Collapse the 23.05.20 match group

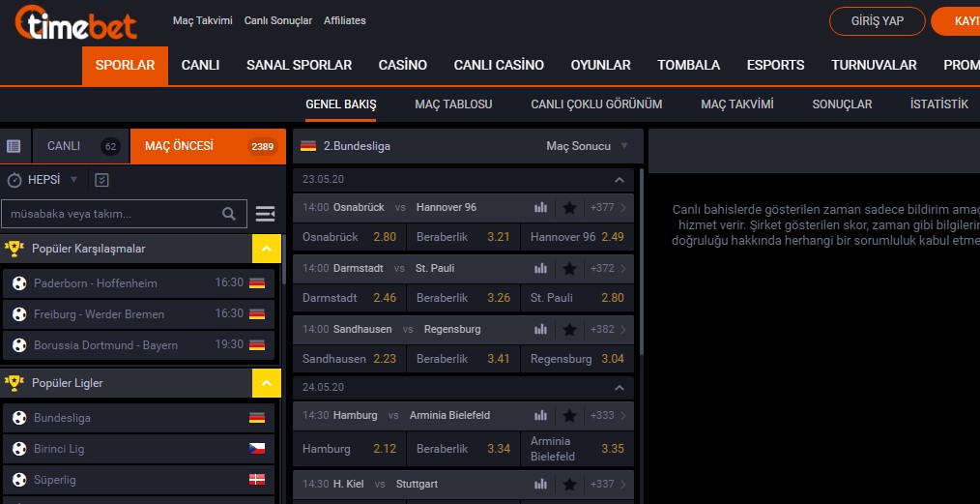620,180
